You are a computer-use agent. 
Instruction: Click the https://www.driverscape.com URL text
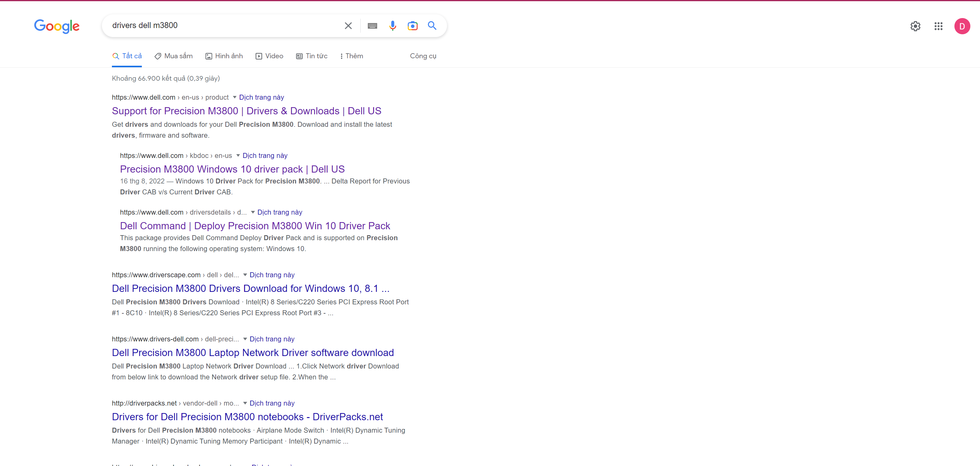pyautogui.click(x=156, y=275)
